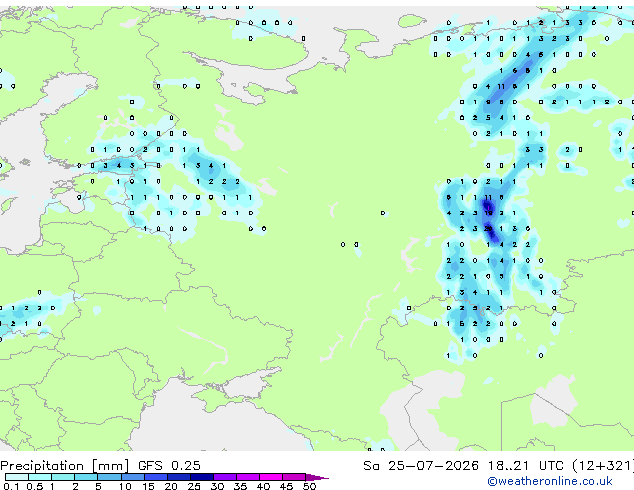Select legend swatch between 40 and 45

click(271, 477)
